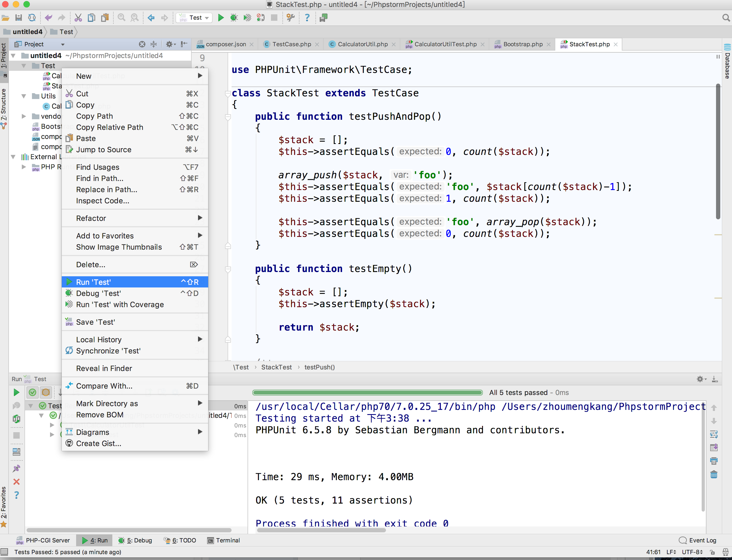
Task: Open Run panel help question mark
Action: [x=16, y=495]
